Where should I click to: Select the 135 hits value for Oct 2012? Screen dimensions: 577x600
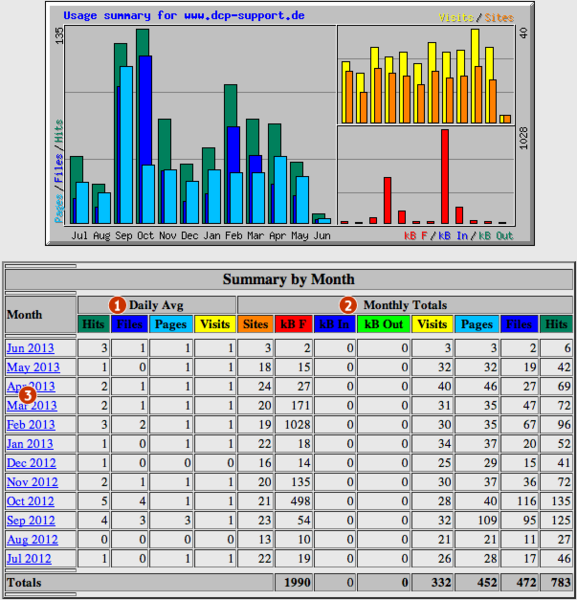[561, 501]
